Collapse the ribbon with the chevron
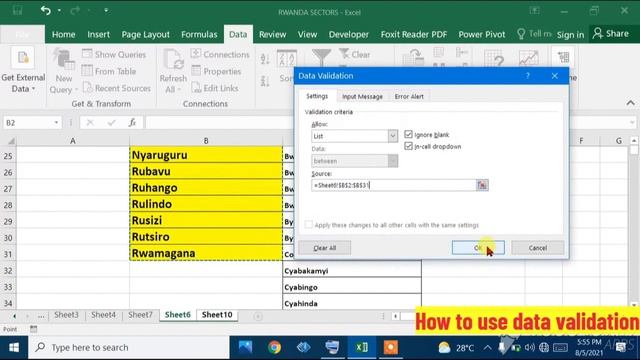 [631, 103]
